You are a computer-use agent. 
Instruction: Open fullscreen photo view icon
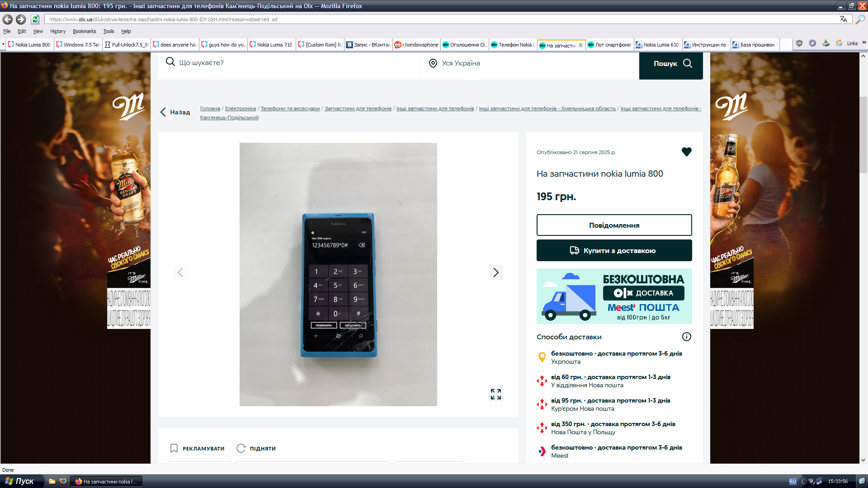[495, 394]
